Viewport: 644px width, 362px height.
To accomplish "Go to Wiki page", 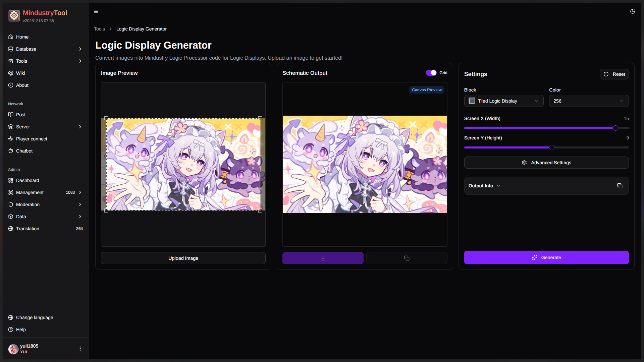I will click(20, 73).
